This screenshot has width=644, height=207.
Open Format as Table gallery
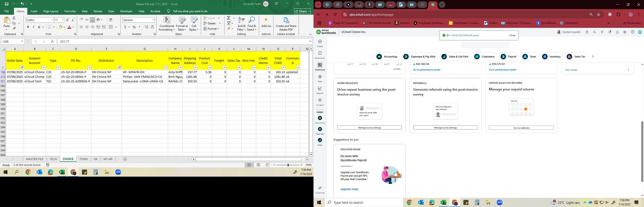tap(182, 24)
